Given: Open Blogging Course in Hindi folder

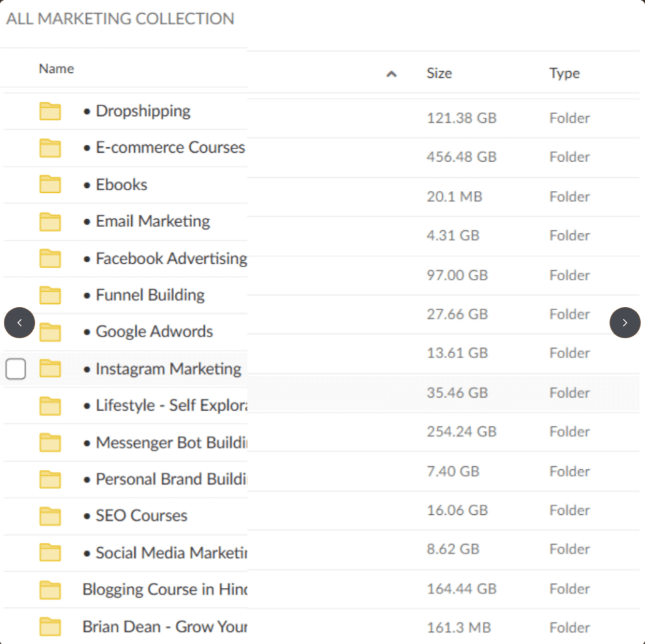Looking at the screenshot, I should (164, 589).
